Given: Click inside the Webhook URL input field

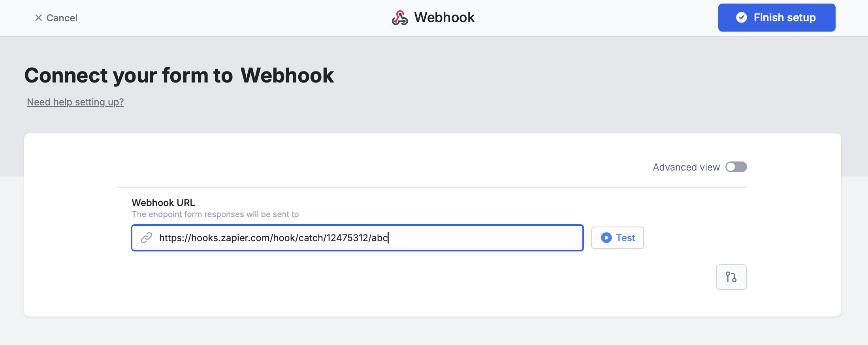Looking at the screenshot, I should [x=356, y=238].
